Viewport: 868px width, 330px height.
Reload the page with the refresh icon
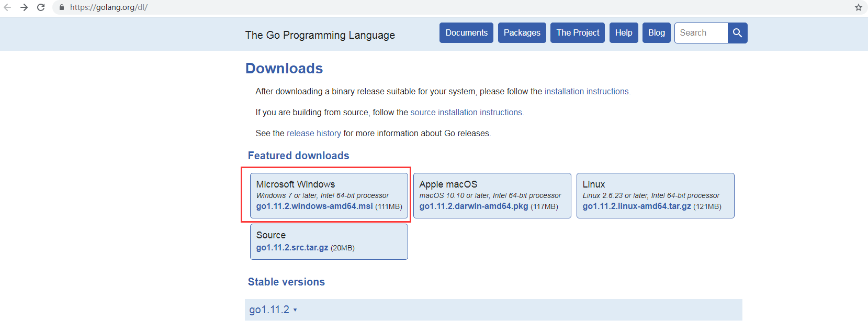[x=41, y=7]
